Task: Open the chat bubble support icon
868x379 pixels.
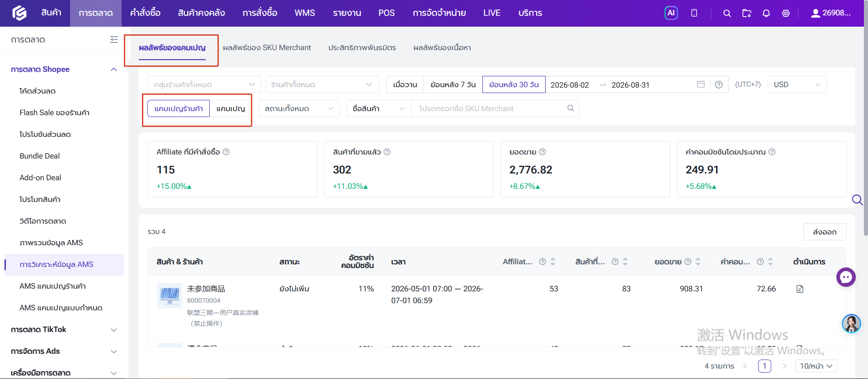Action: (x=846, y=277)
